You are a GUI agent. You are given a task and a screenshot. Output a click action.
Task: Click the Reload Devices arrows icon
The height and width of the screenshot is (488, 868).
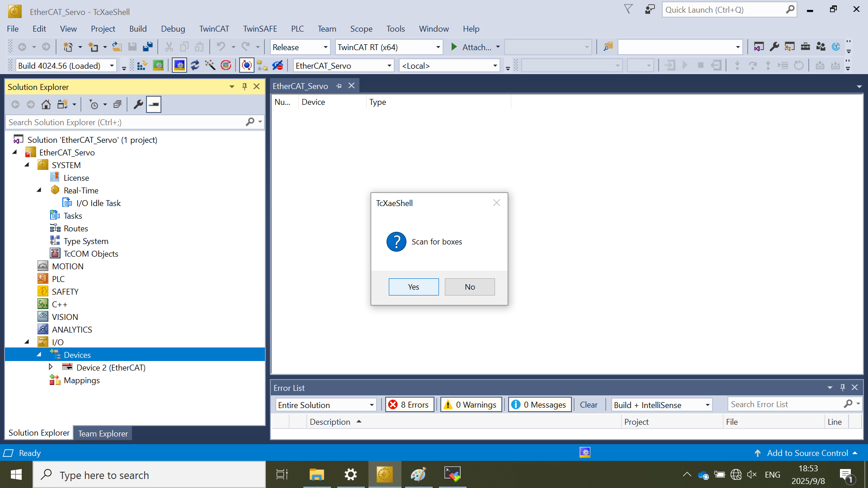click(195, 66)
